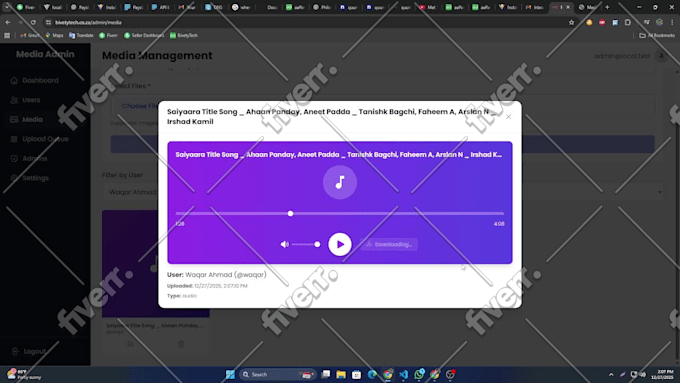Show hidden system tray icons
The height and width of the screenshot is (383, 680).
611,374
